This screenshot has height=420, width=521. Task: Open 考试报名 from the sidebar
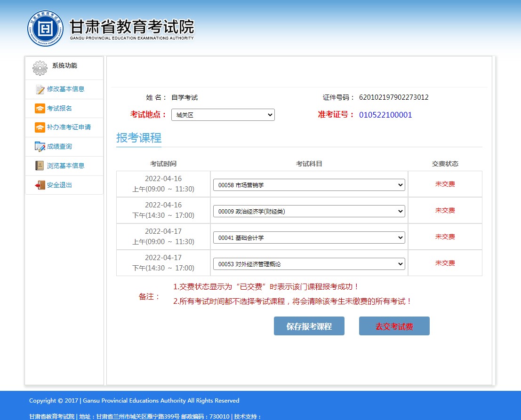(x=40, y=108)
